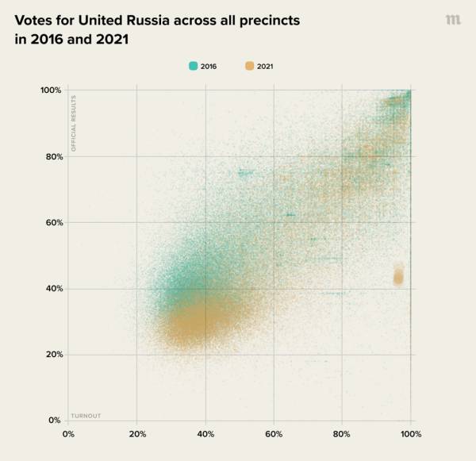Click the Meduza logo icon
476x461 pixels.
(454, 20)
